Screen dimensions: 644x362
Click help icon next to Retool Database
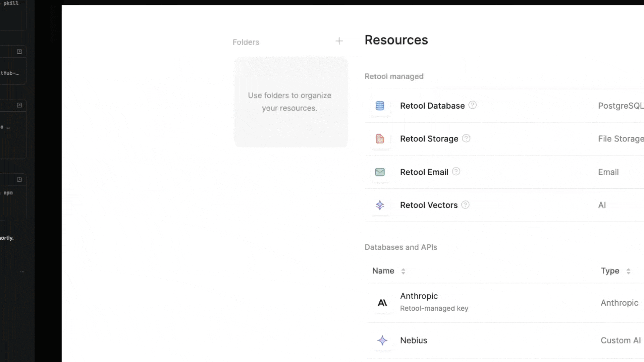pyautogui.click(x=473, y=105)
